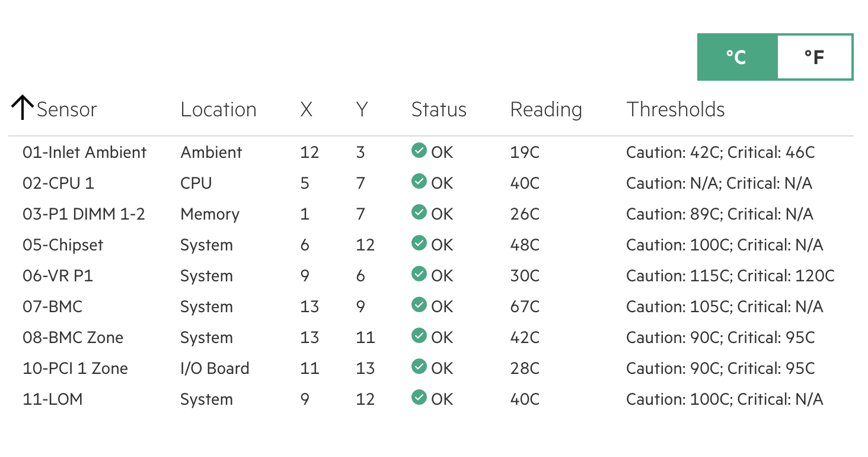Click the OK icon in the 10-PCI 1 Zone row
This screenshot has width=868, height=457.
[419, 367]
